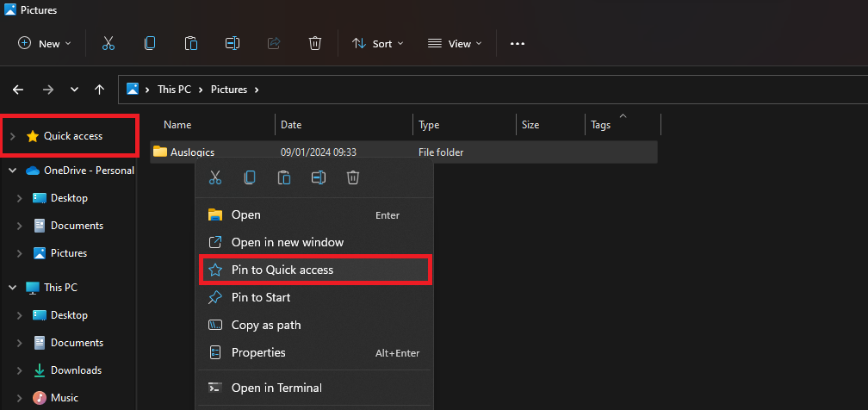Collapse the OneDrive - Personal node
Screen dimensions: 868x410
pyautogui.click(x=12, y=171)
